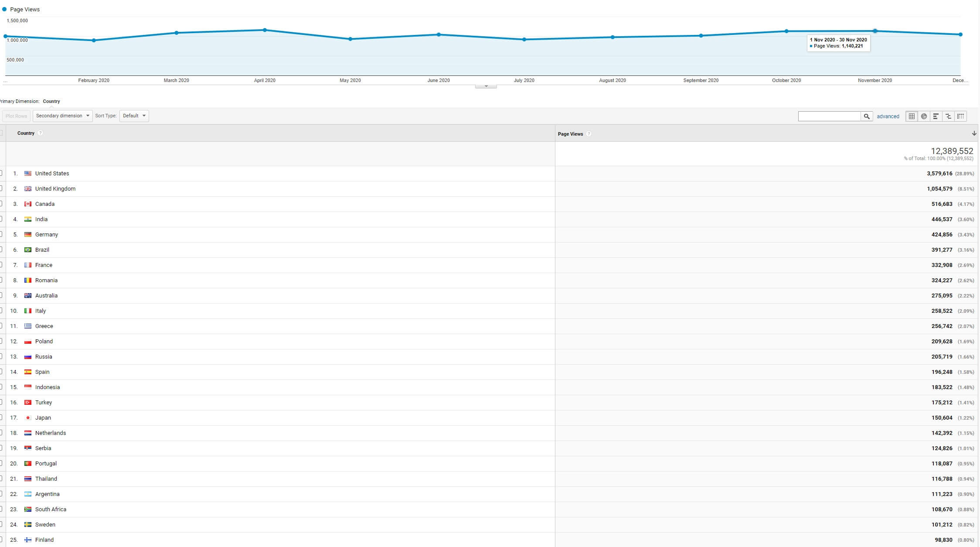Click the magnifier search button

click(867, 116)
